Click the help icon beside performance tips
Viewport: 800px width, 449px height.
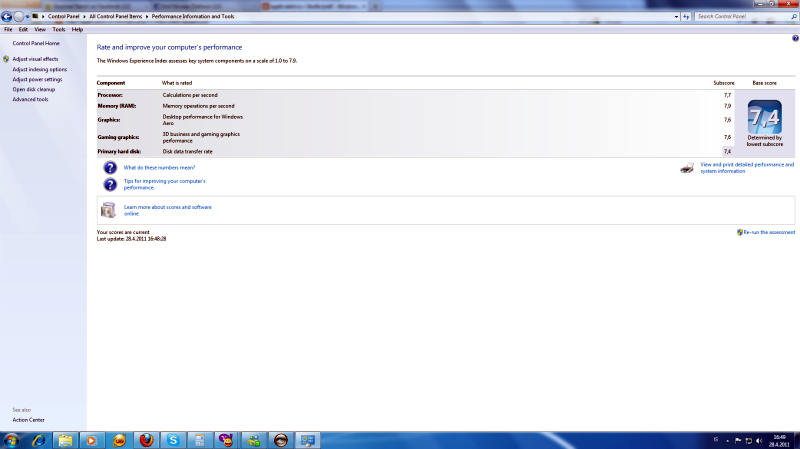(x=110, y=184)
